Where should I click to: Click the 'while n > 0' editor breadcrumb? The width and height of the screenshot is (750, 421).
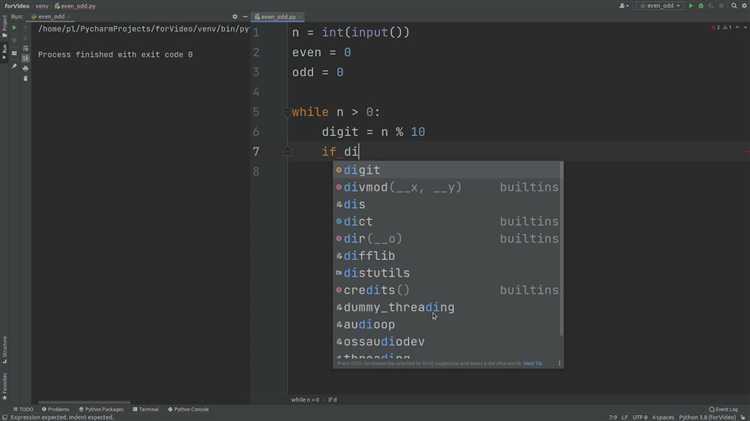[x=305, y=399]
